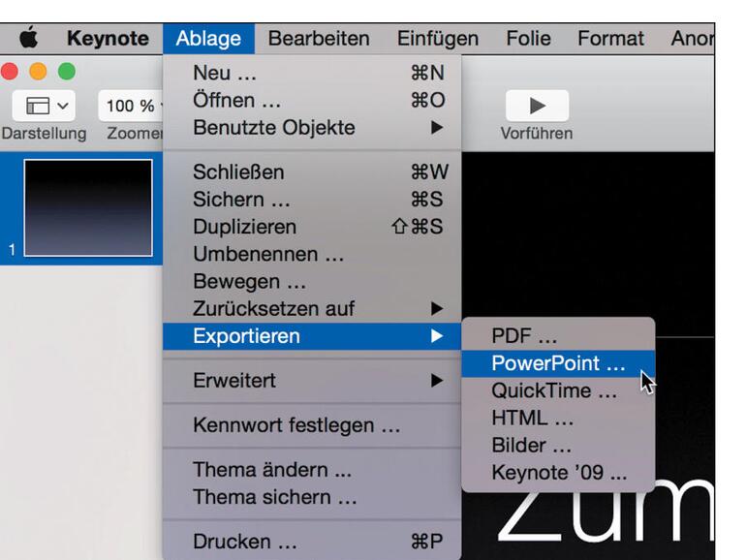Select the highlighted Exportieren entry
This screenshot has height=560, width=746.
coord(312,336)
